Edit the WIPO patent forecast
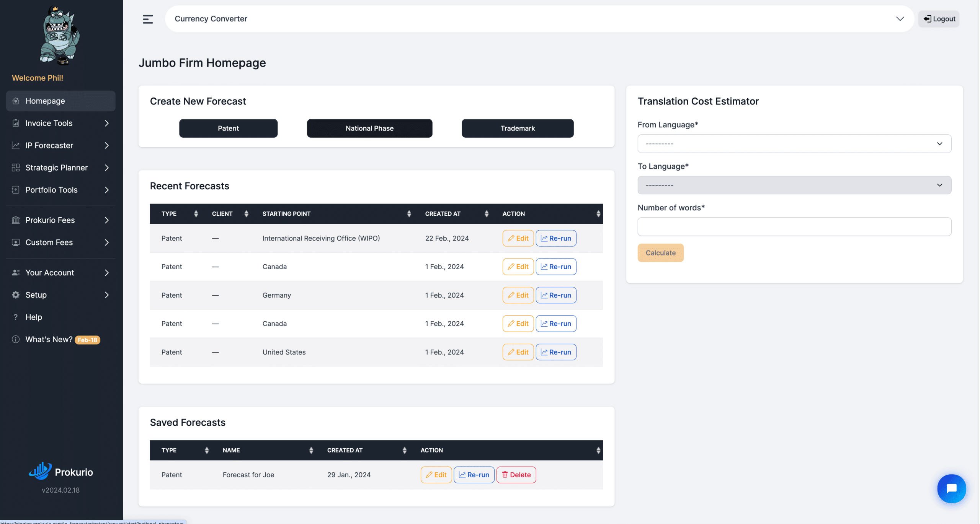Screen dimensions: 980x524 518,238
